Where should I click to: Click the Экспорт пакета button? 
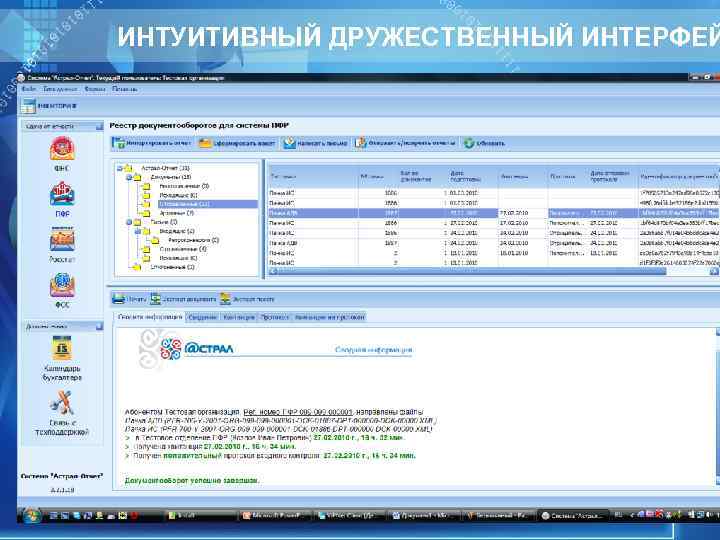point(247,299)
